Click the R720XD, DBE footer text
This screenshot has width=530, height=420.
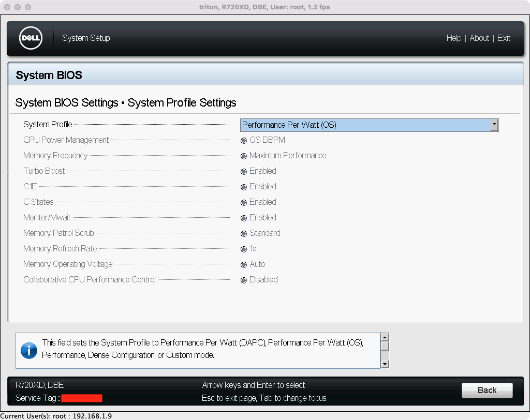39,385
